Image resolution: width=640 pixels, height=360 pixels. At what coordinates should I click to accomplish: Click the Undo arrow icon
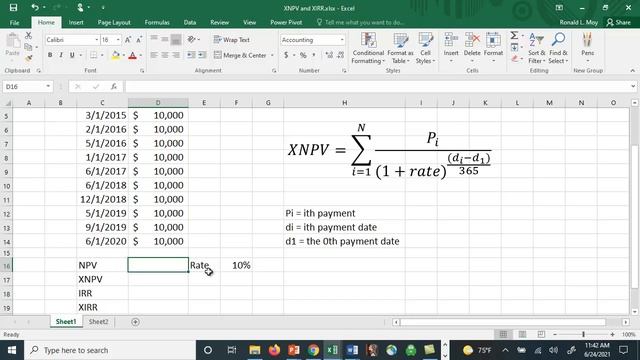point(35,8)
